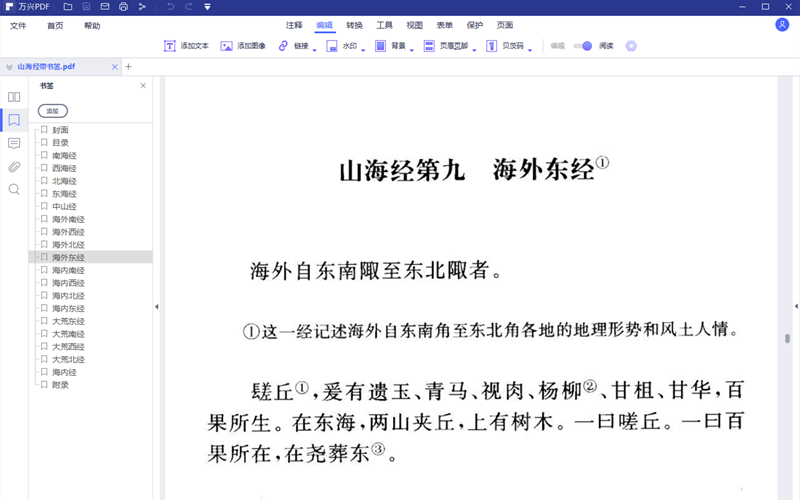Open the page thumbnails sidebar panel
The image size is (800, 500).
pyautogui.click(x=14, y=97)
